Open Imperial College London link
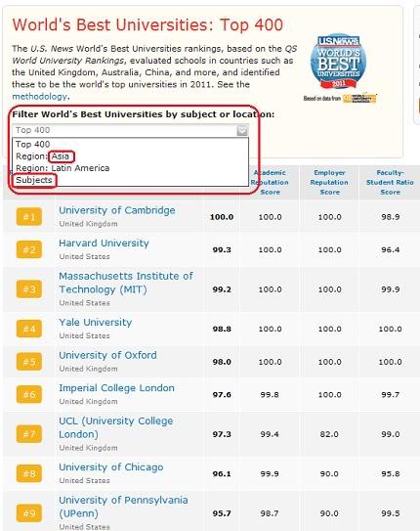420x531 pixels. [116, 388]
